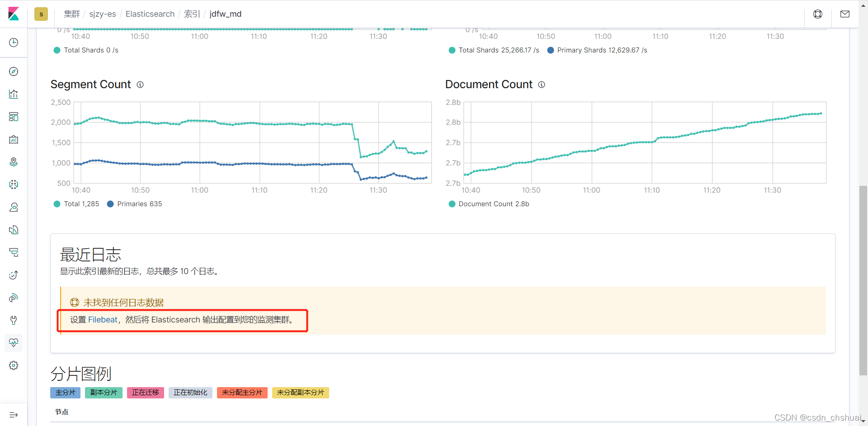Click the 未分配副本分片 legend badge
This screenshot has width=868, height=426.
[301, 393]
